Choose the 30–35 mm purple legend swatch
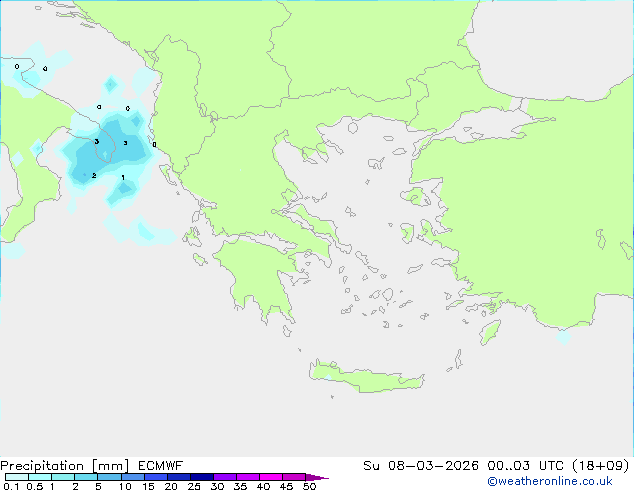 click(224, 477)
